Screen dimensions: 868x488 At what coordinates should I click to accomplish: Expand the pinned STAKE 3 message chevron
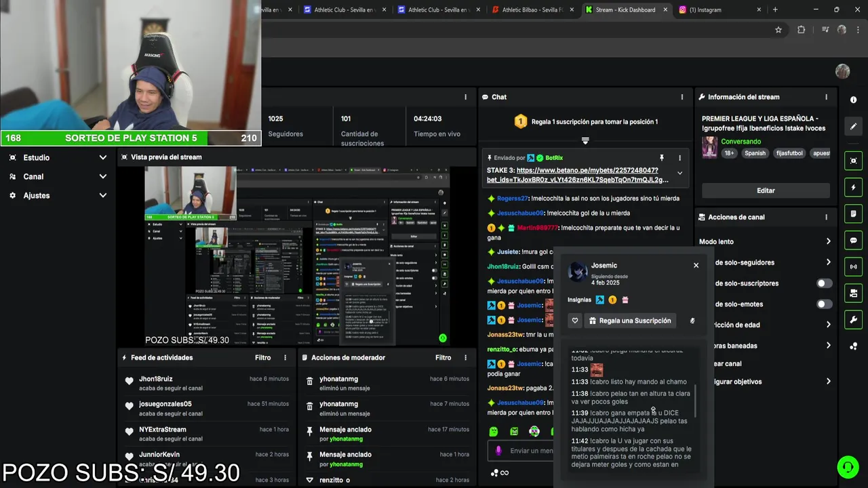[679, 173]
